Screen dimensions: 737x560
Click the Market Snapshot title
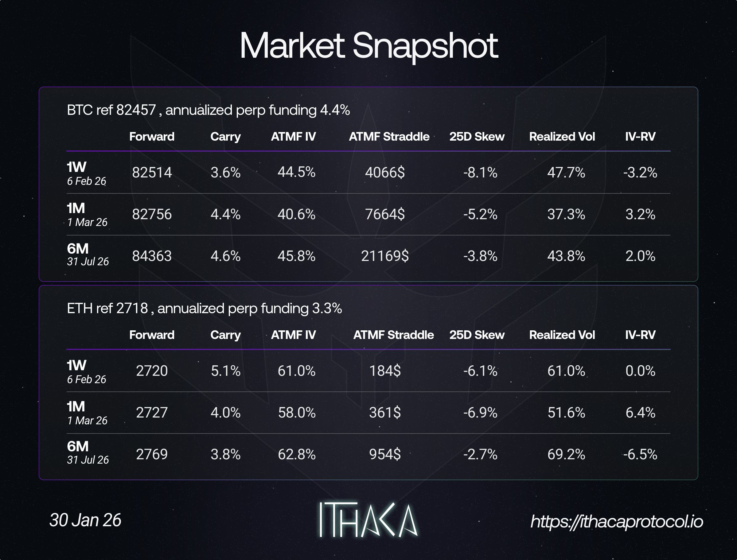tap(368, 46)
